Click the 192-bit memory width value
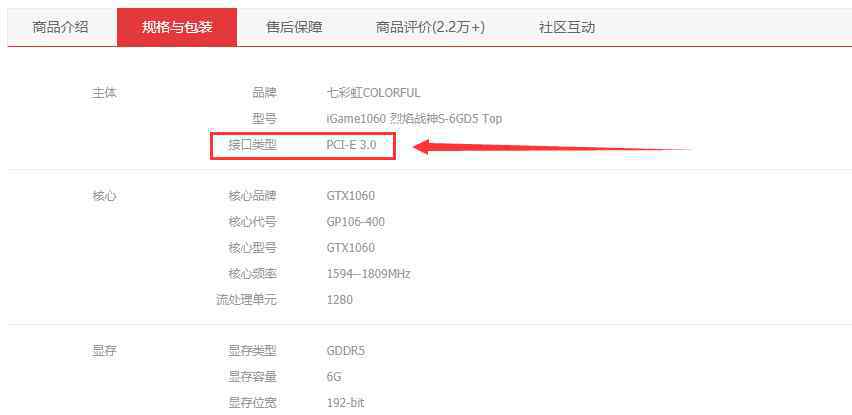The width and height of the screenshot is (852, 415). click(346, 403)
